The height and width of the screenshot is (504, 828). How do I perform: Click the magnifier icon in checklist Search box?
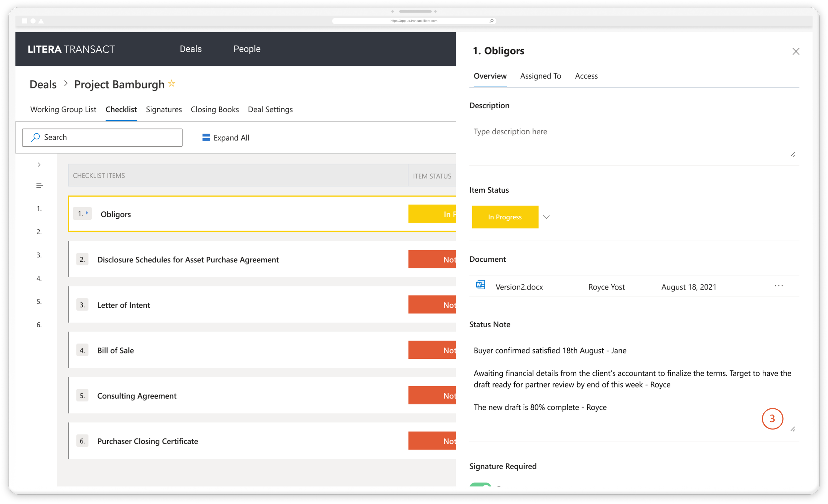35,137
